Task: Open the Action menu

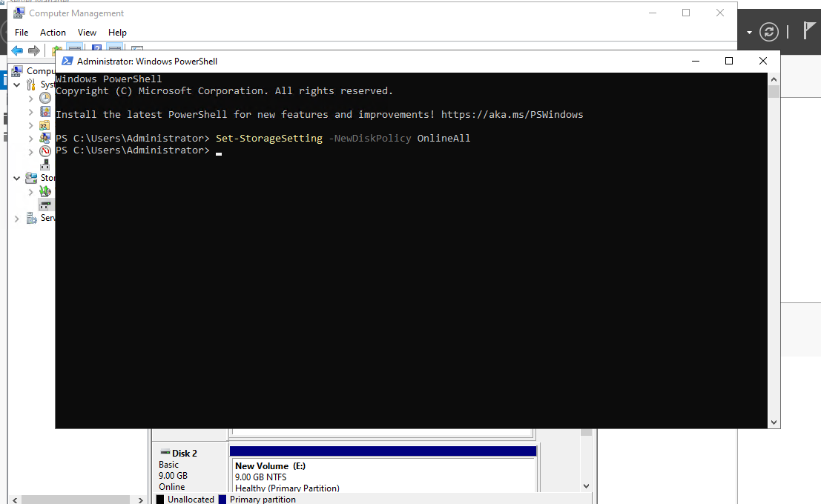Action: tap(53, 33)
